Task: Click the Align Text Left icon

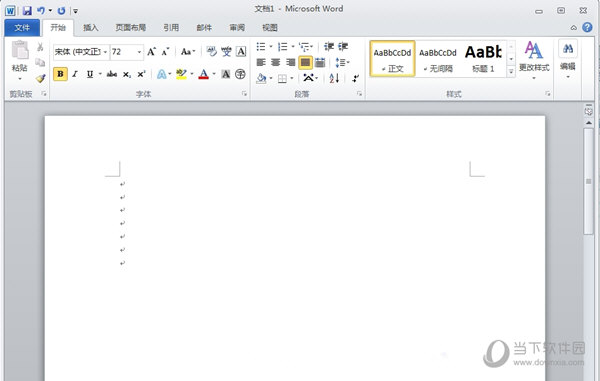Action: (x=261, y=62)
